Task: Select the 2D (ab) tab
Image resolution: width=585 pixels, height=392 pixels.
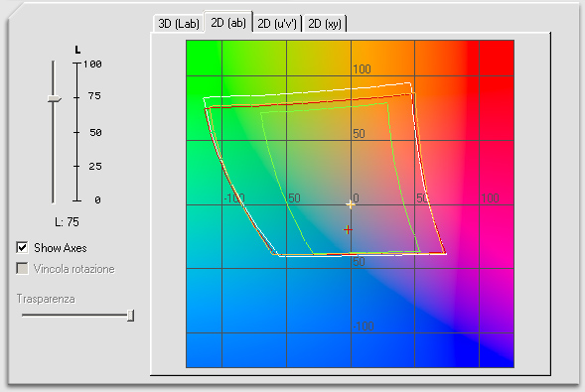Action: 228,23
